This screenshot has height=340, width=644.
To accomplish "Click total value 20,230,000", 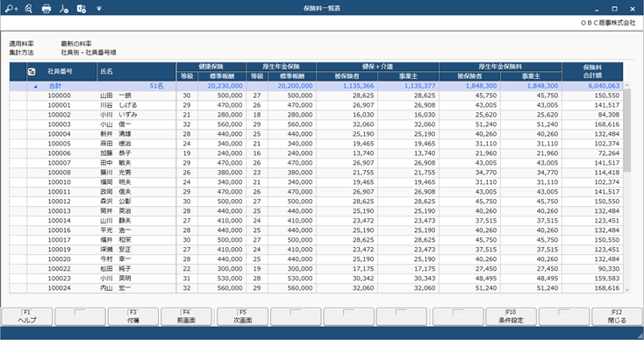I will (225, 86).
